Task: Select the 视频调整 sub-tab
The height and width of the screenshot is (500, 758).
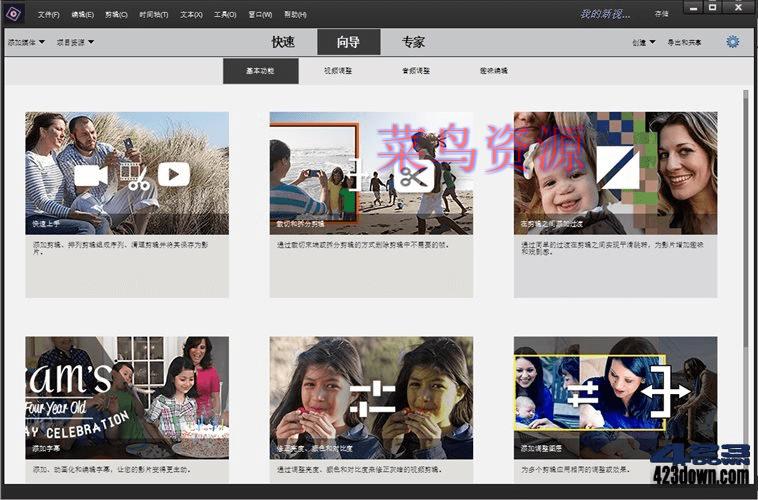Action: (x=338, y=71)
